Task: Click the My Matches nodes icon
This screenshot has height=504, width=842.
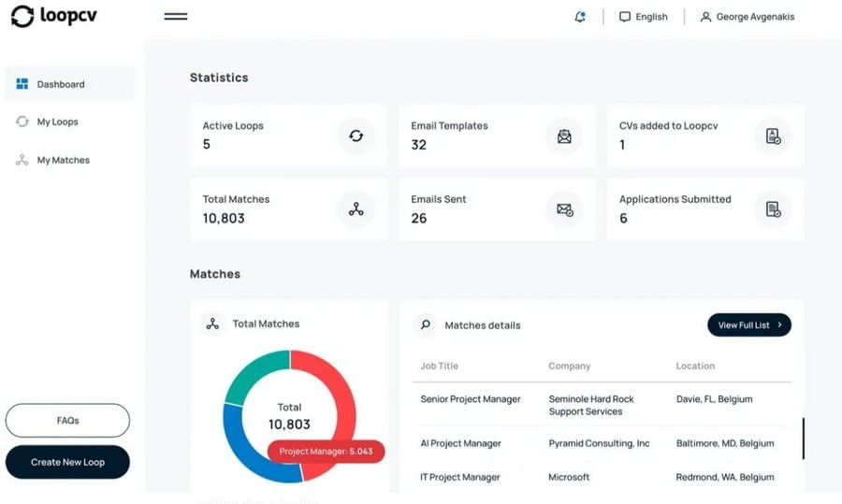Action: (x=22, y=160)
